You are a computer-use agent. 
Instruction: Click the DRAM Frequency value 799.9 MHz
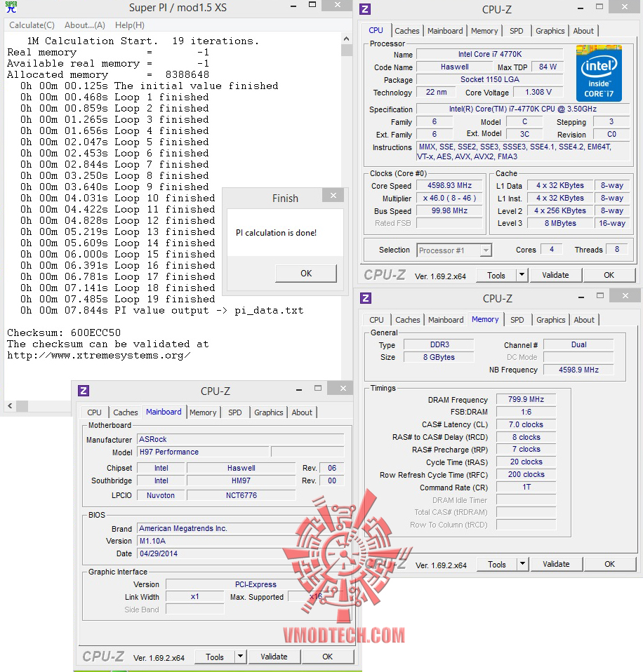[526, 399]
